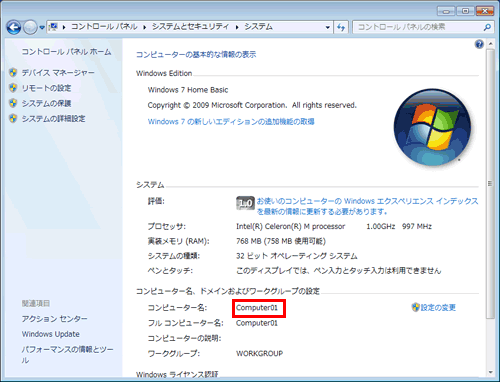Open リモートの設定 in the sidebar
Screen dimensions: 500x382
coord(46,88)
